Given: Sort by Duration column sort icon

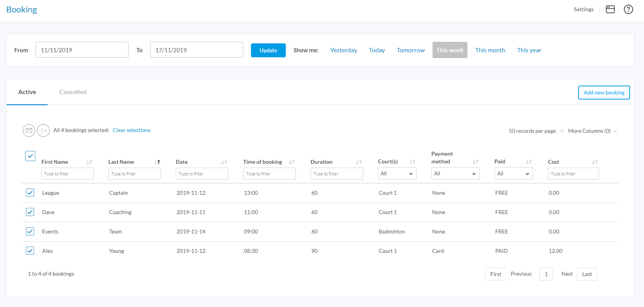Looking at the screenshot, I should click(x=359, y=162).
